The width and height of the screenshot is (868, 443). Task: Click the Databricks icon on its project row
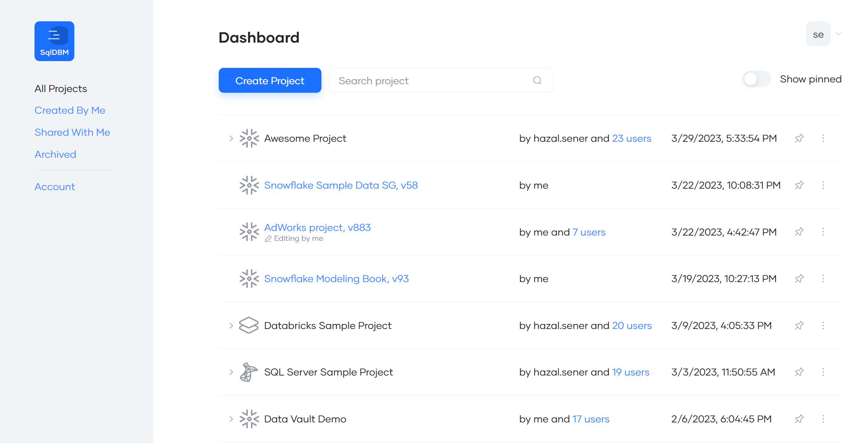(249, 325)
